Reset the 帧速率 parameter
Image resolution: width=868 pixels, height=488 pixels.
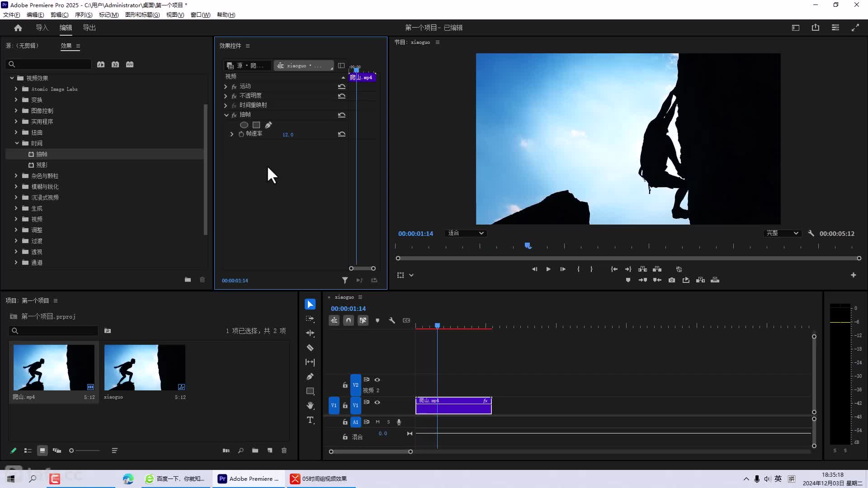pyautogui.click(x=342, y=134)
